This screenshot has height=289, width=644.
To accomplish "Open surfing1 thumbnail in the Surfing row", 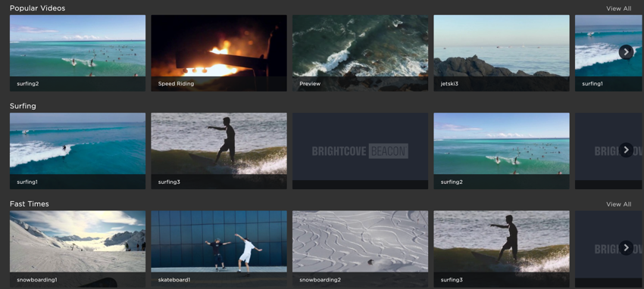I will (x=77, y=151).
